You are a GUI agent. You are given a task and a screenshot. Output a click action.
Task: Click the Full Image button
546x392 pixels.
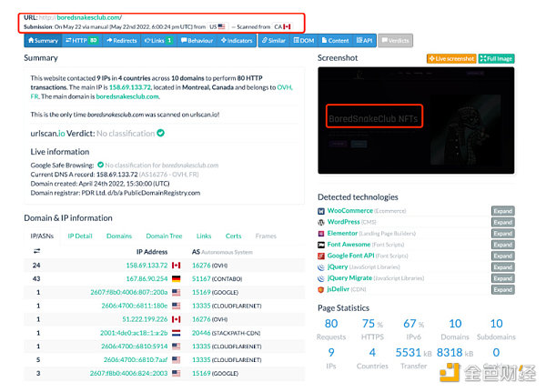(497, 58)
